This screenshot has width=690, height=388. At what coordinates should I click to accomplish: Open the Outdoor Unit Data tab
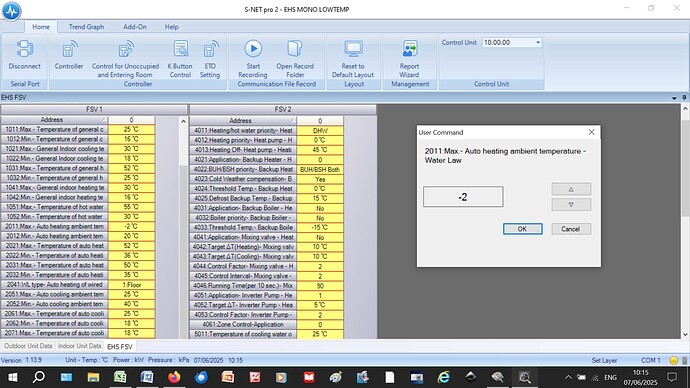28,346
